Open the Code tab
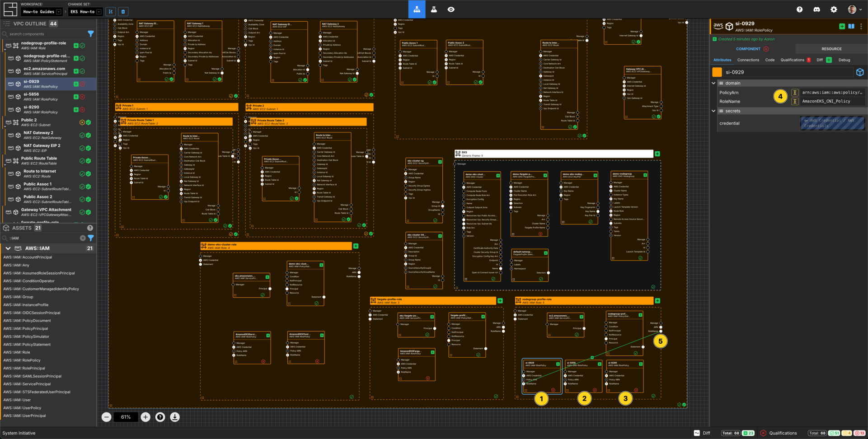Viewport: 868px width, 439px height. [770, 60]
